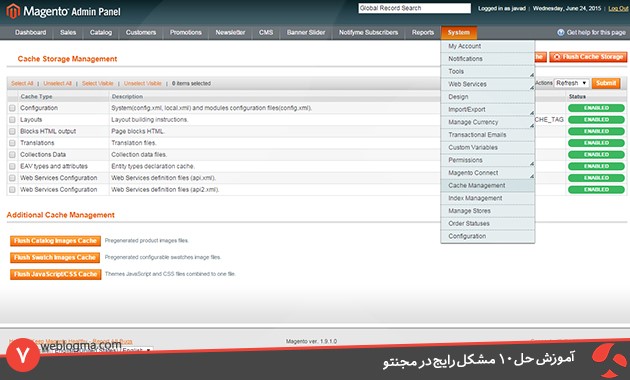Viewport: 630px width, 380px height.
Task: Open the Reports menu
Action: (x=423, y=33)
